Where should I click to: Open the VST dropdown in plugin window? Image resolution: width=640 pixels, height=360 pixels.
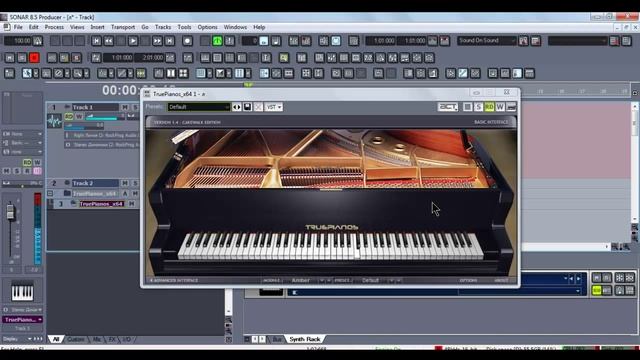click(x=273, y=107)
